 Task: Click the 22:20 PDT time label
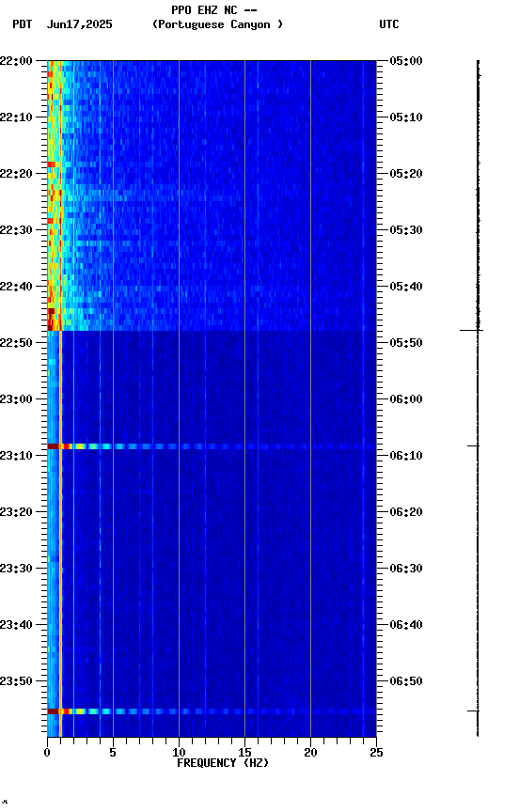(16, 174)
